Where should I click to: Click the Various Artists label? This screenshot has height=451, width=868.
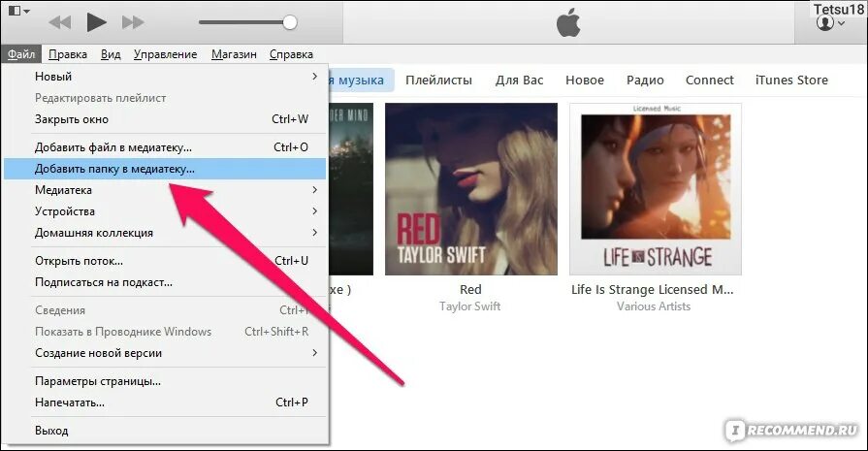[654, 306]
